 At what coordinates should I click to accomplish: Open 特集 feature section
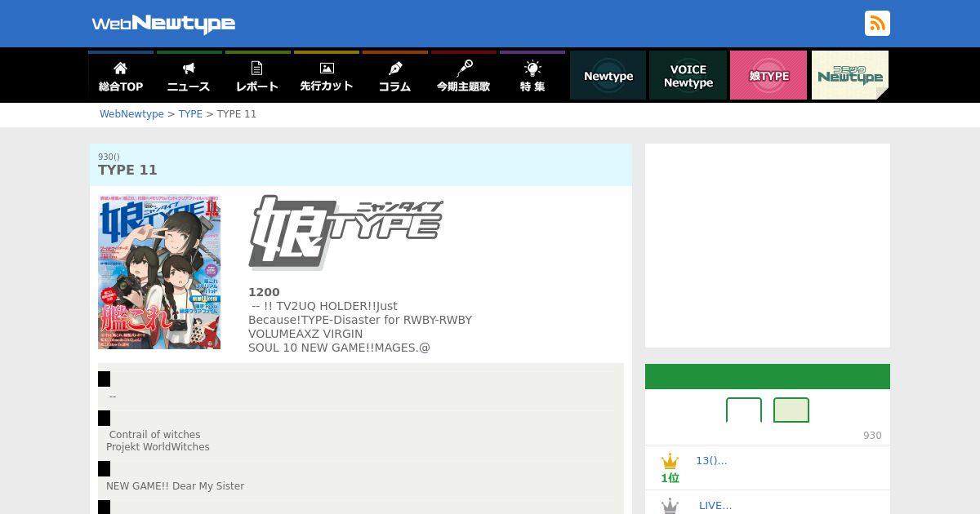click(x=532, y=76)
